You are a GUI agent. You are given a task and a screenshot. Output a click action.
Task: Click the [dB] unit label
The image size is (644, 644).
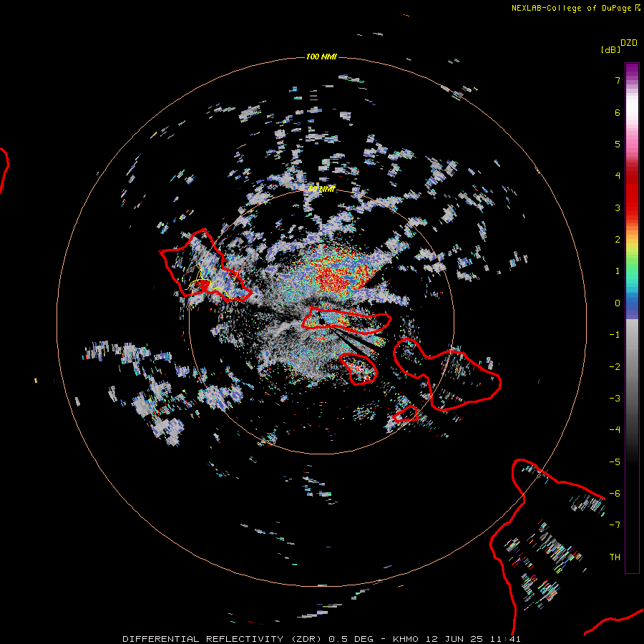(610, 50)
